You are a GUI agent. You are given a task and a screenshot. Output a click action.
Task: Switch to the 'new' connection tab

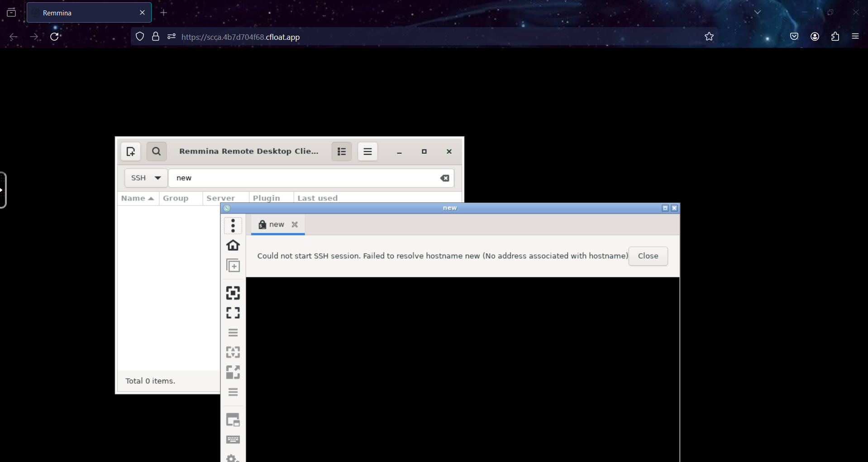[x=277, y=224]
